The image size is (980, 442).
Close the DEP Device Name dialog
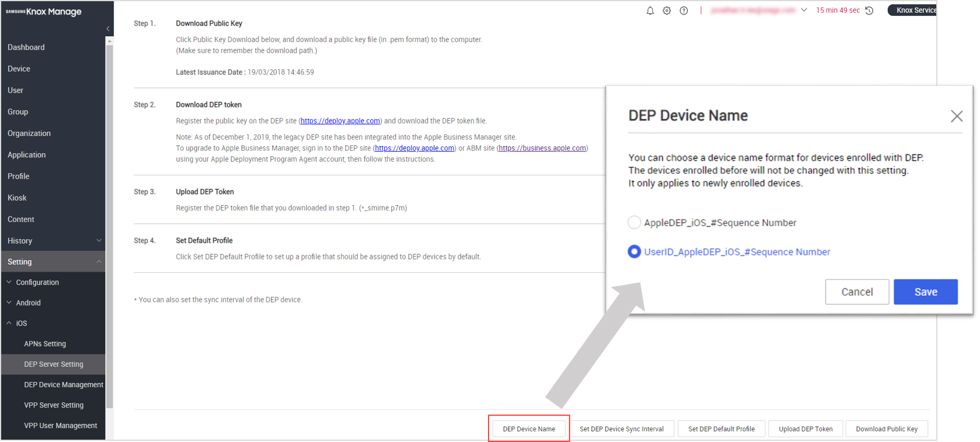pos(956,116)
